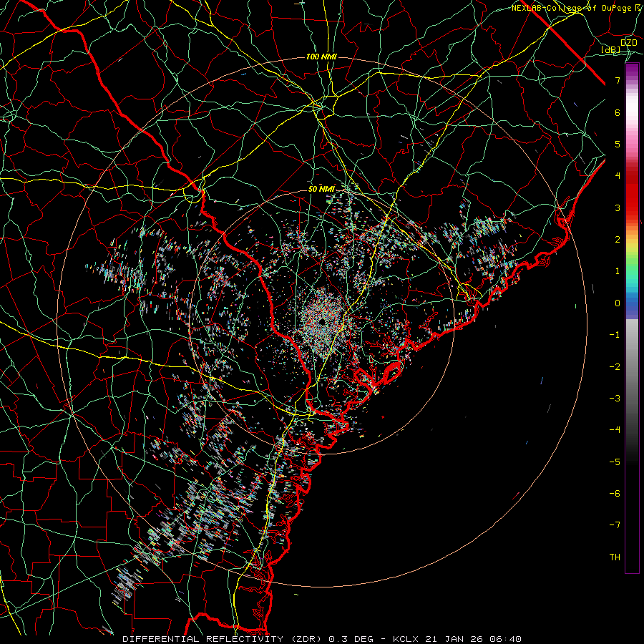This screenshot has width=644, height=644.
Task: Click the "DZD" product label above the scale
Action: coord(628,43)
